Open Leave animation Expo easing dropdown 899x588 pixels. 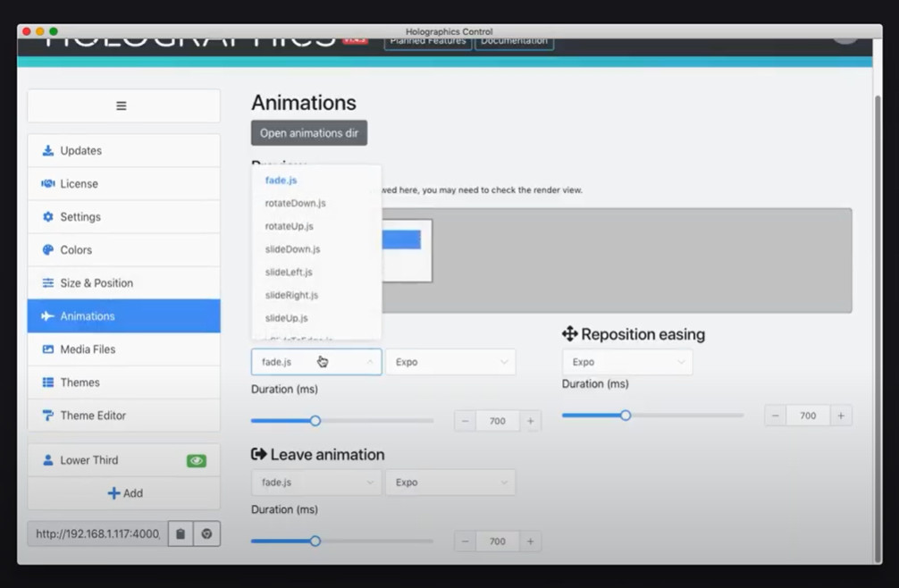tap(450, 483)
